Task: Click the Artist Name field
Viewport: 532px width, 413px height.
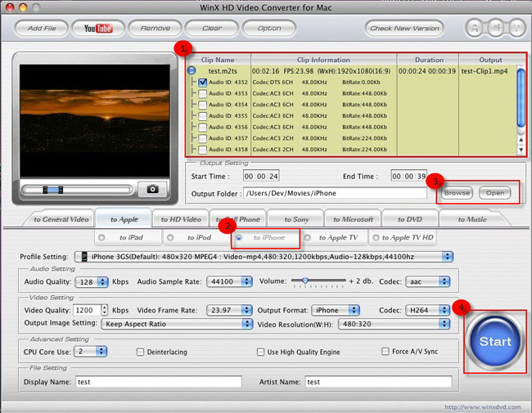Action: 378,381
